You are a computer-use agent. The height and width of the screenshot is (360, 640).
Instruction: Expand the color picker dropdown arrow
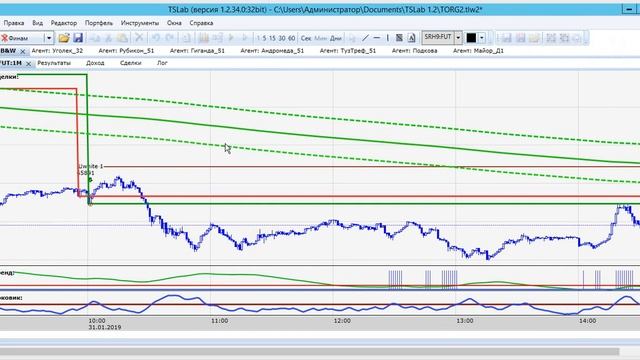[482, 38]
